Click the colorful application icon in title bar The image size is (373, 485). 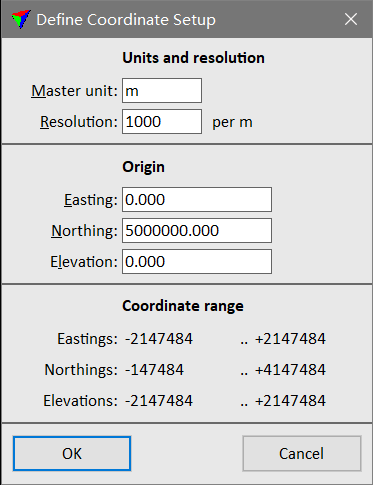[x=21, y=19]
